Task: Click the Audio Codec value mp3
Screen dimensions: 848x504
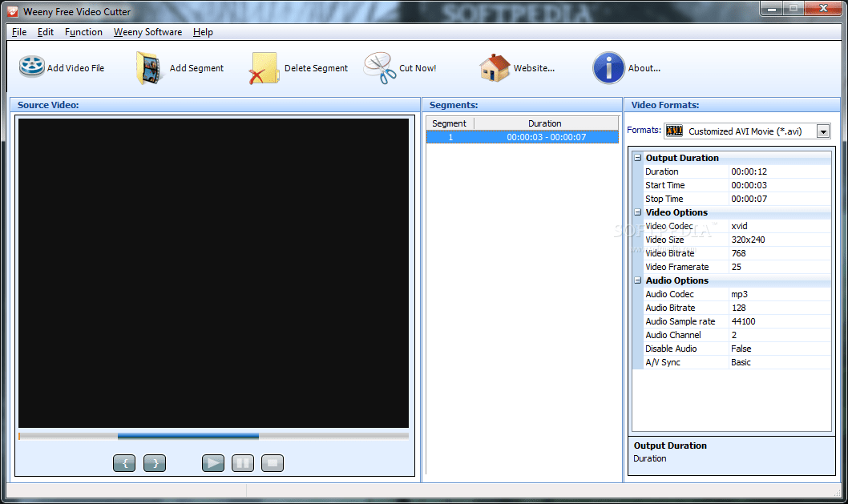Action: click(739, 294)
